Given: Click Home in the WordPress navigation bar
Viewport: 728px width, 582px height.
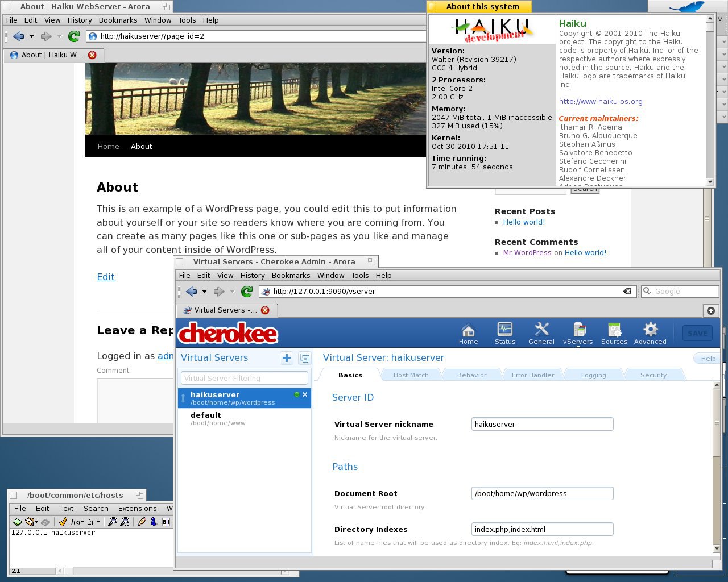Looking at the screenshot, I should 108,147.
